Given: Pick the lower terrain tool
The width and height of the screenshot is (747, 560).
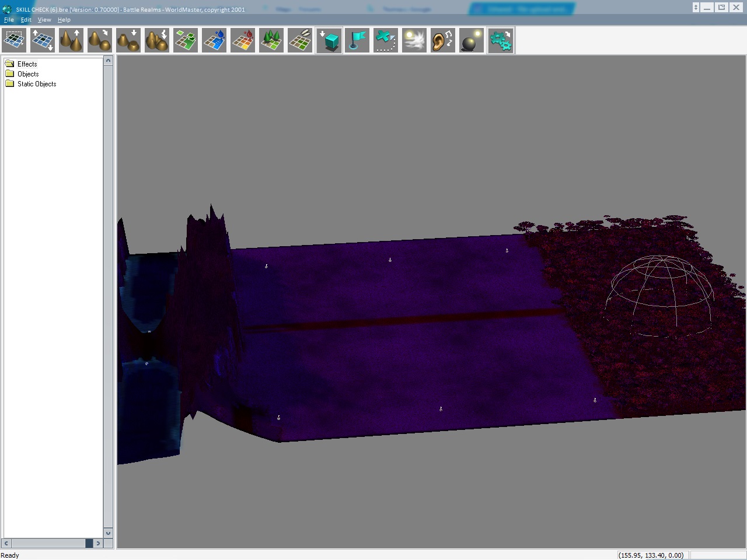Looking at the screenshot, I should (128, 41).
